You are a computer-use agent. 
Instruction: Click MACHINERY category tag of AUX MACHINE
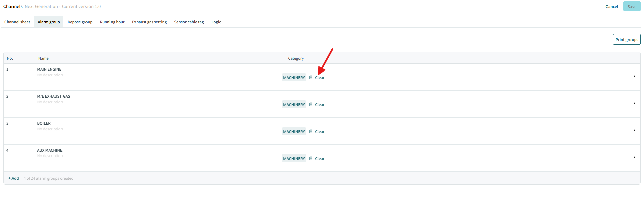tap(294, 158)
